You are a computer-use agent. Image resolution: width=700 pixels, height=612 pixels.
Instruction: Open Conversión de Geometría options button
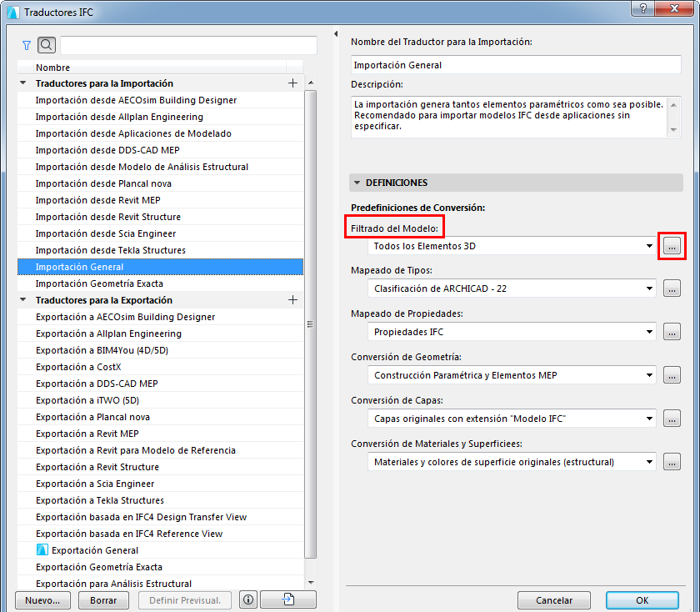click(x=672, y=375)
